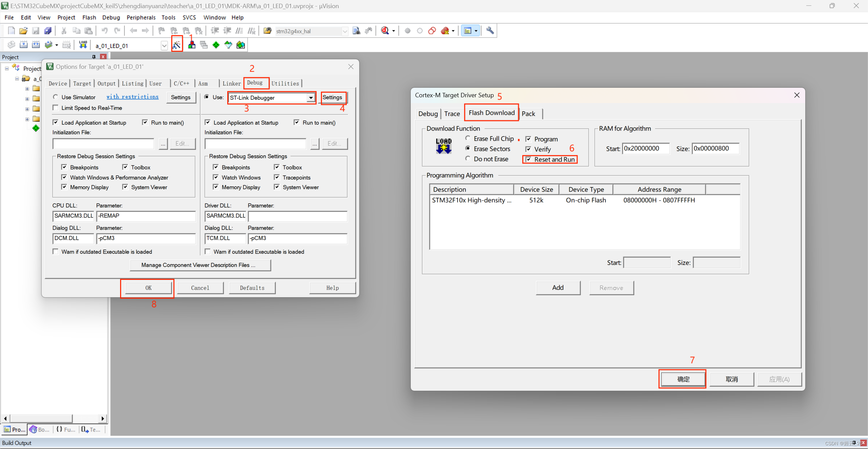
Task: Open the Peripherals menu
Action: 141,17
